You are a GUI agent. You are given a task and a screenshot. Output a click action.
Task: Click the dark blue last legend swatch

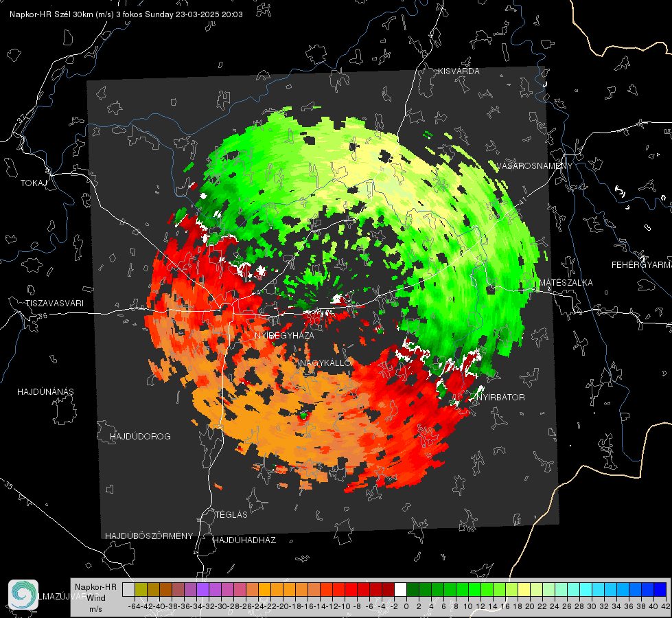660,589
